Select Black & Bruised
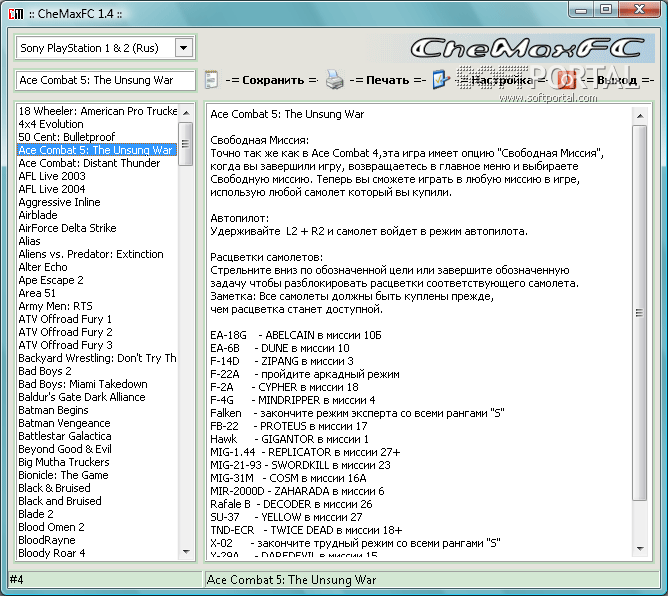Image resolution: width=668 pixels, height=596 pixels. pos(97,488)
